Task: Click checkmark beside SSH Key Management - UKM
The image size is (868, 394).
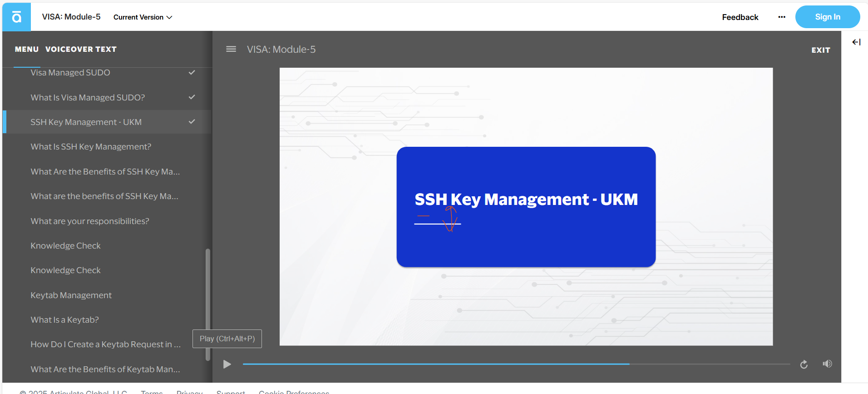Action: click(192, 122)
